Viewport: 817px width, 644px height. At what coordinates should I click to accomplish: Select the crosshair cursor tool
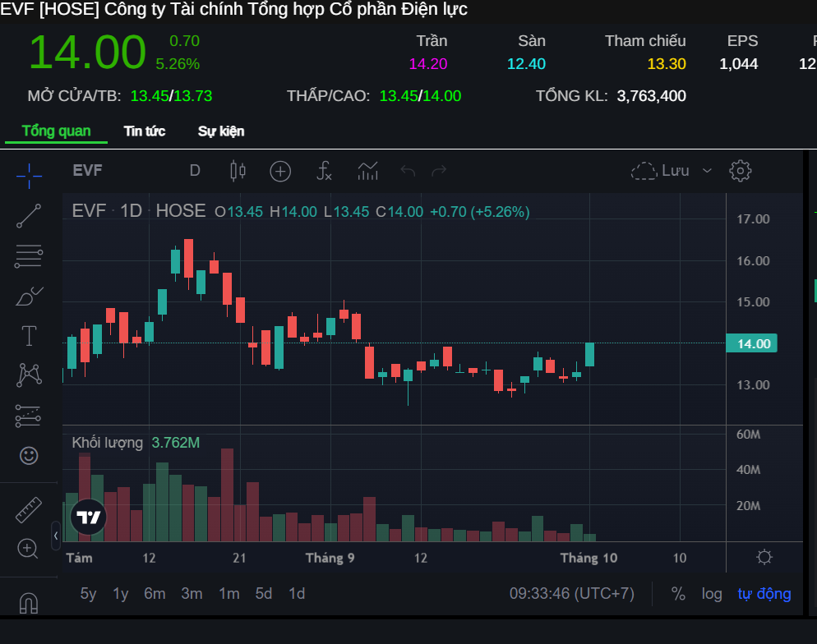[29, 172]
